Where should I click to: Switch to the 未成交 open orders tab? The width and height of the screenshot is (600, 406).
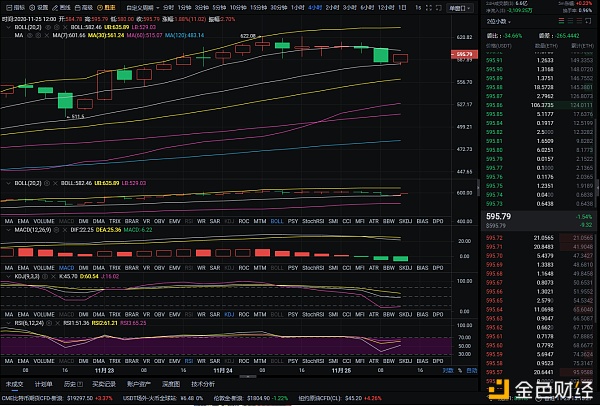[15, 384]
